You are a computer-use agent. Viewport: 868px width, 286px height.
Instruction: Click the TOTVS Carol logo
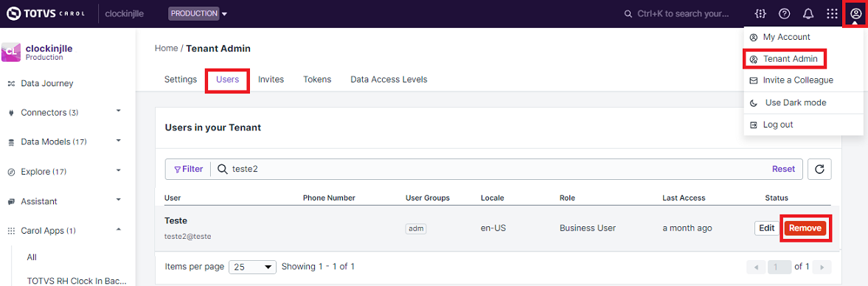46,13
